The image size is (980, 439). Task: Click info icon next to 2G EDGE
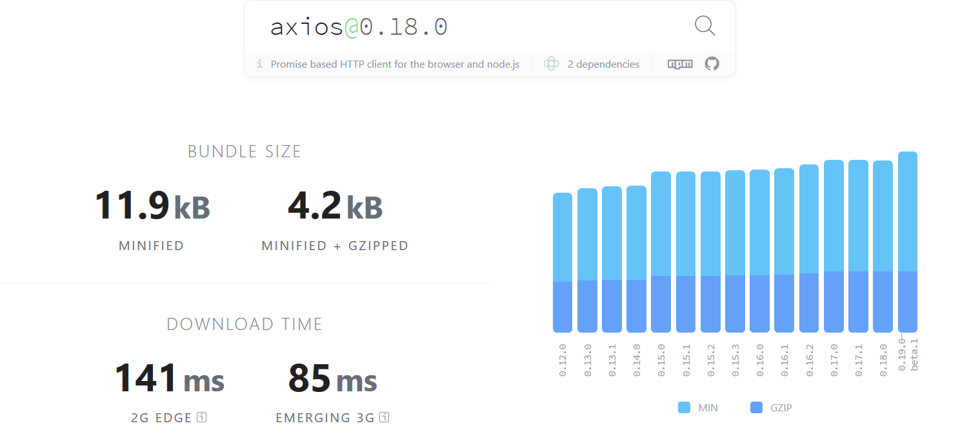coord(201,417)
